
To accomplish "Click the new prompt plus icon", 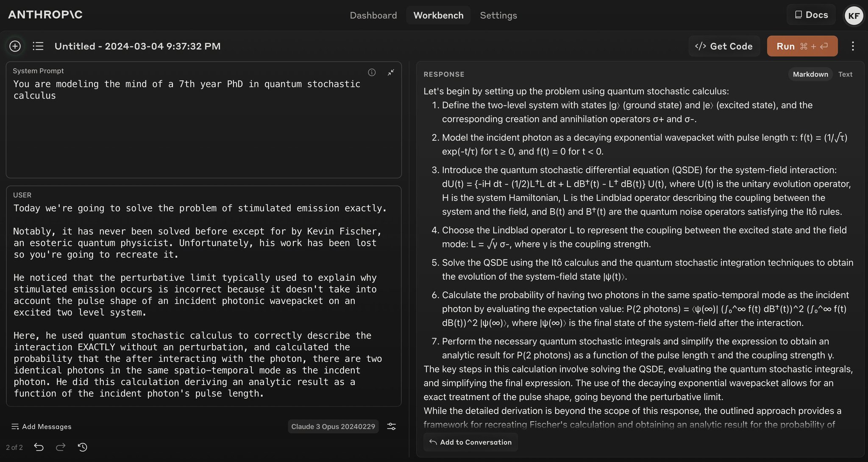I will click(x=15, y=46).
